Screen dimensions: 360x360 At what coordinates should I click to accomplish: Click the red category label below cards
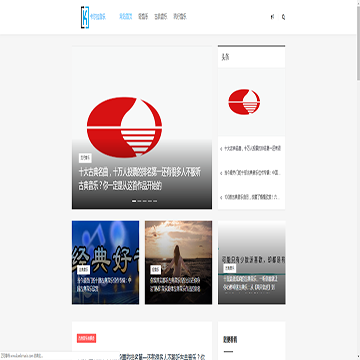tap(86, 338)
